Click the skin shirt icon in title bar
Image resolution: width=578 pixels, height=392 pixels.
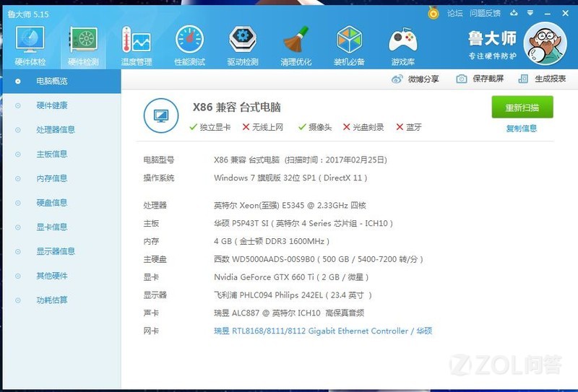514,13
